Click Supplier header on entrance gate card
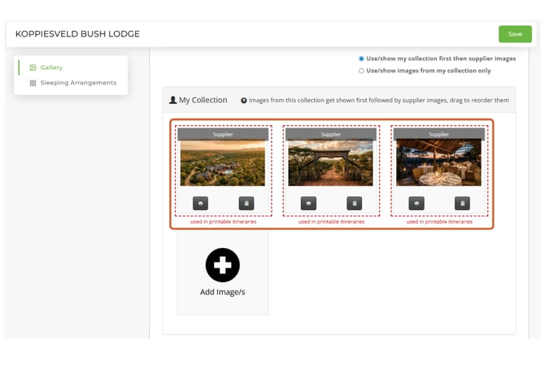 point(331,134)
